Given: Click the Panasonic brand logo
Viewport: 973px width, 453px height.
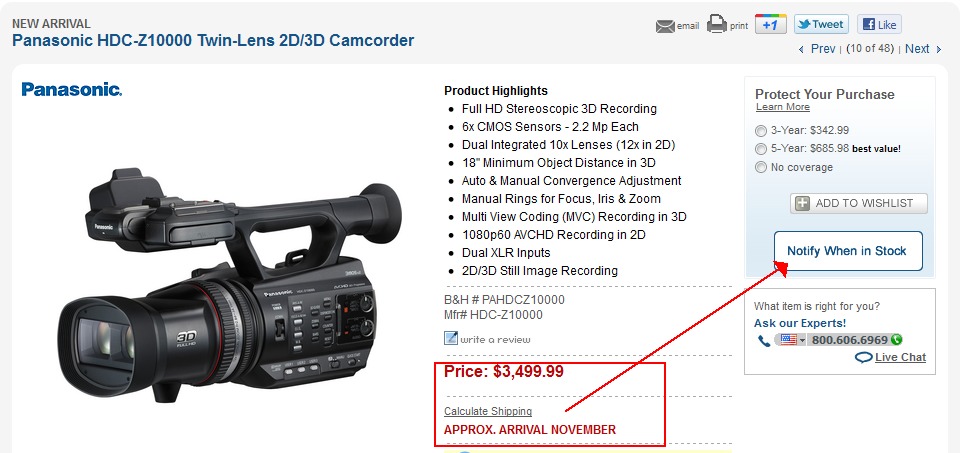Looking at the screenshot, I should (x=71, y=89).
